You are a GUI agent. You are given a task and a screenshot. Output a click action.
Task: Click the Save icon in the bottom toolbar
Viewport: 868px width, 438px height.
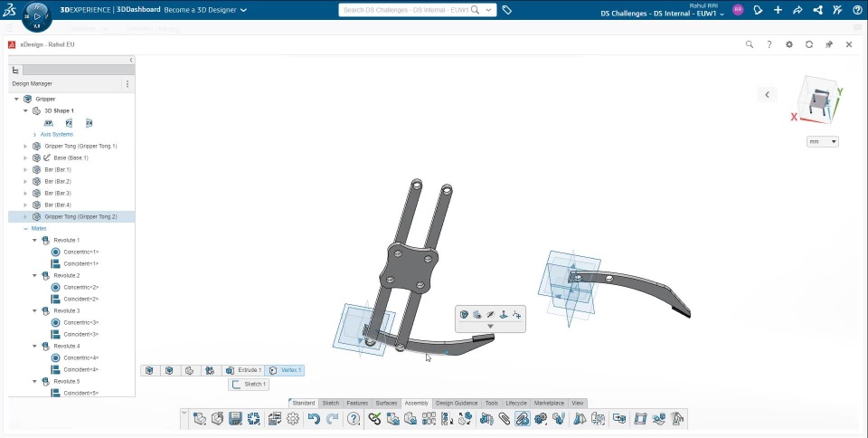tap(235, 419)
